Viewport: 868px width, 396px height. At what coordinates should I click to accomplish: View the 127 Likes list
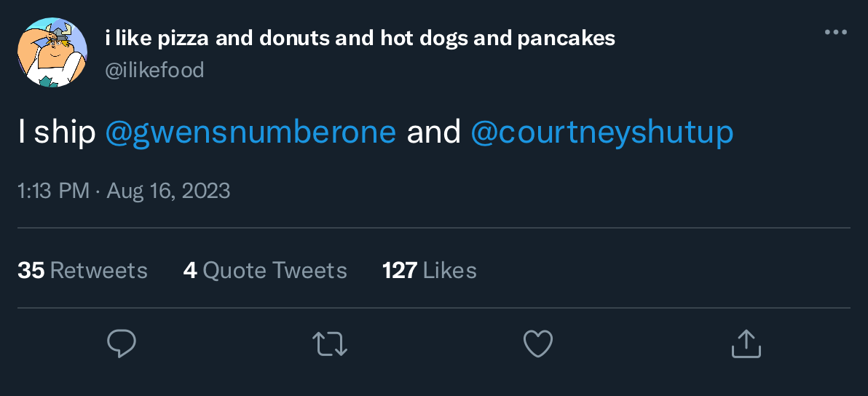coord(429,270)
